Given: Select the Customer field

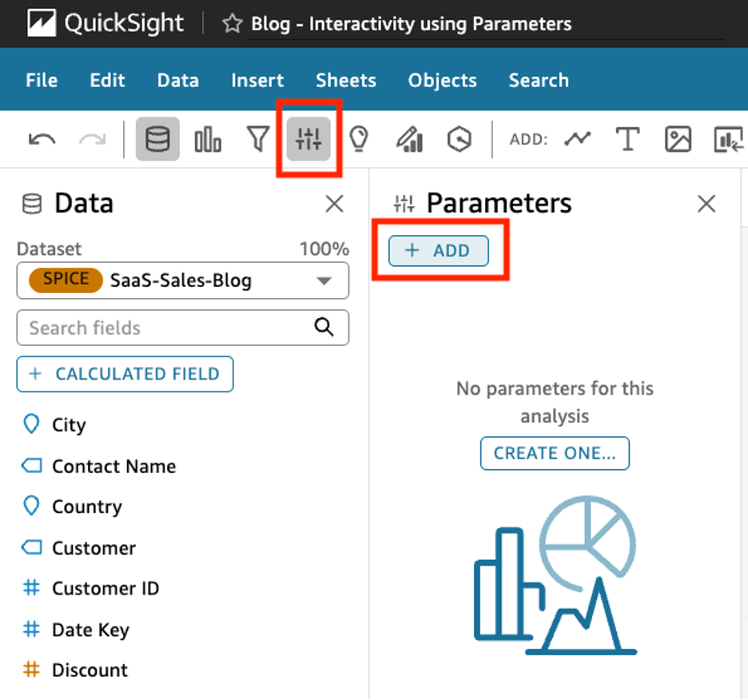Looking at the screenshot, I should tap(93, 548).
